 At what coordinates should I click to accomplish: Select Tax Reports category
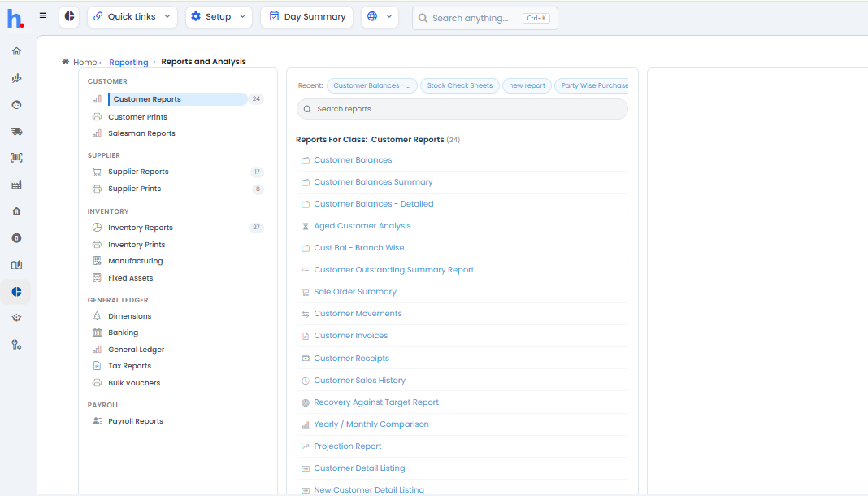click(129, 366)
